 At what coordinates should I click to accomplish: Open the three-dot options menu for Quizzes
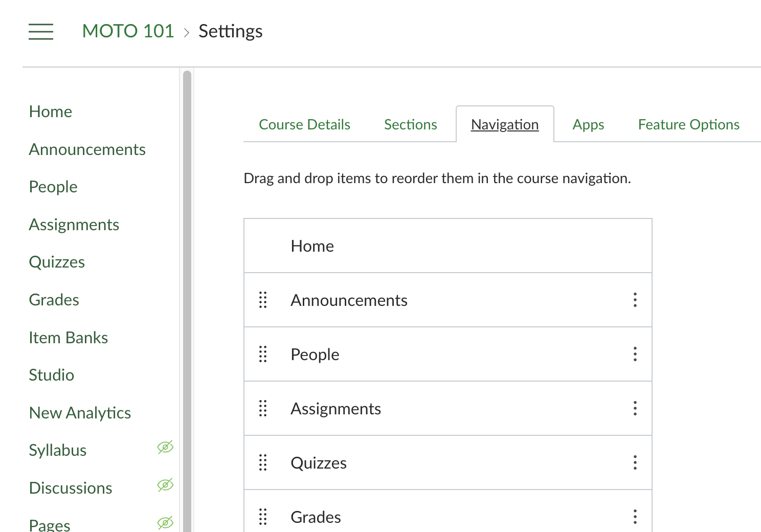coord(635,463)
